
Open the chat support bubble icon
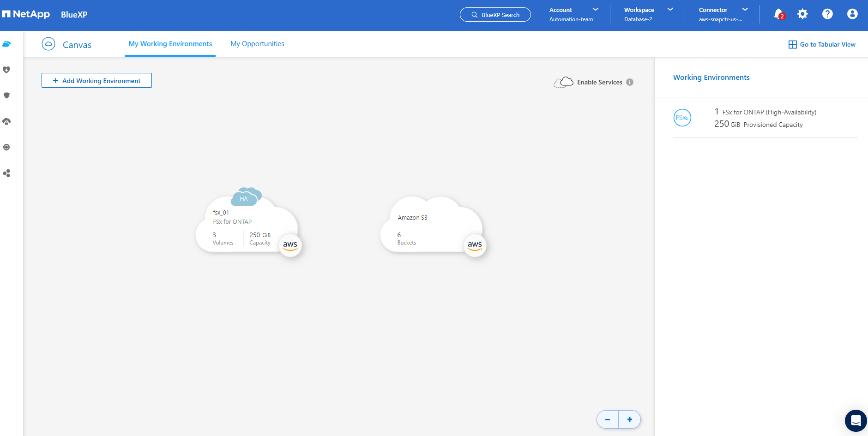pyautogui.click(x=856, y=421)
